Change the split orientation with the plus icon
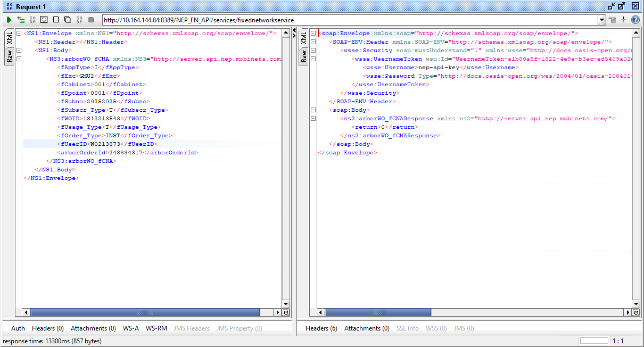 click(624, 20)
